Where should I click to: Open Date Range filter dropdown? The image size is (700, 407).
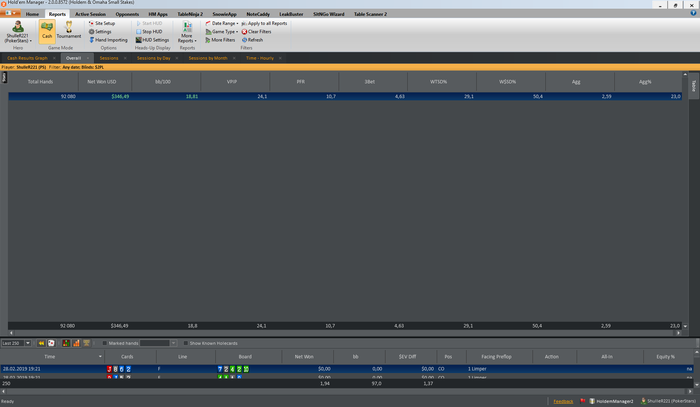point(222,23)
